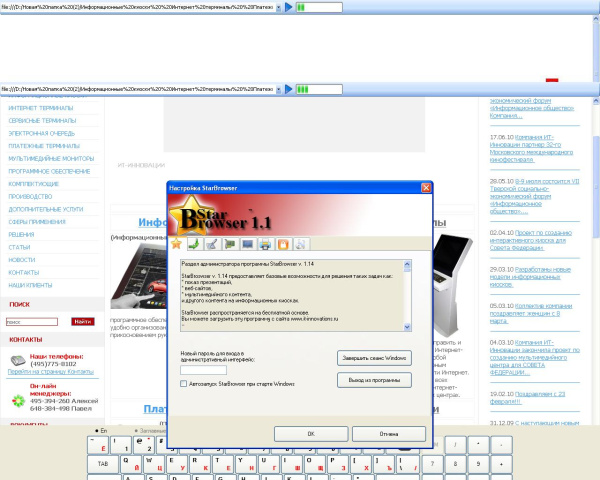Open the last pale icon settings tab
Viewport: 600px width, 480px height.
pyautogui.click(x=301, y=244)
